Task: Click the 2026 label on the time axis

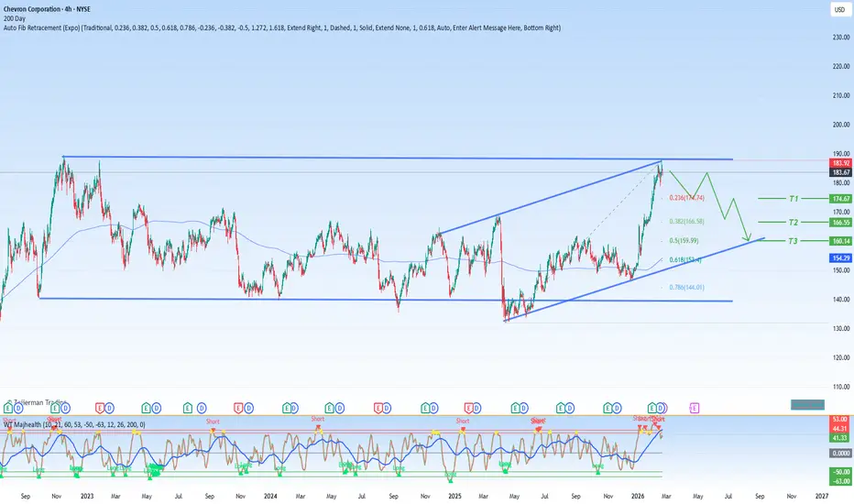Action: pyautogui.click(x=638, y=497)
